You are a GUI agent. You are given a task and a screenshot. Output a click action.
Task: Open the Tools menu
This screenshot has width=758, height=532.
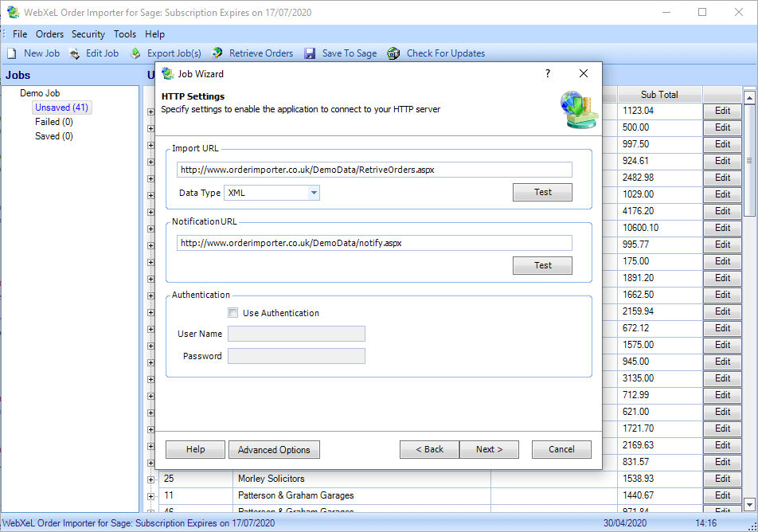(125, 34)
